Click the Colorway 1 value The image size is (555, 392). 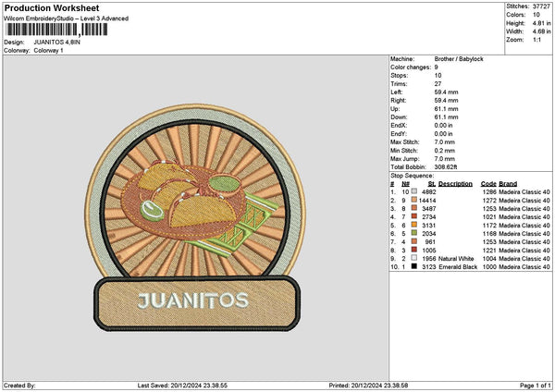pyautogui.click(x=48, y=51)
